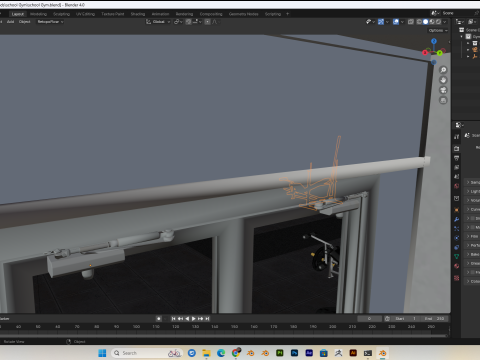Screen dimensions: 480x360
Task: Click the current frame number field
Action: point(369,319)
